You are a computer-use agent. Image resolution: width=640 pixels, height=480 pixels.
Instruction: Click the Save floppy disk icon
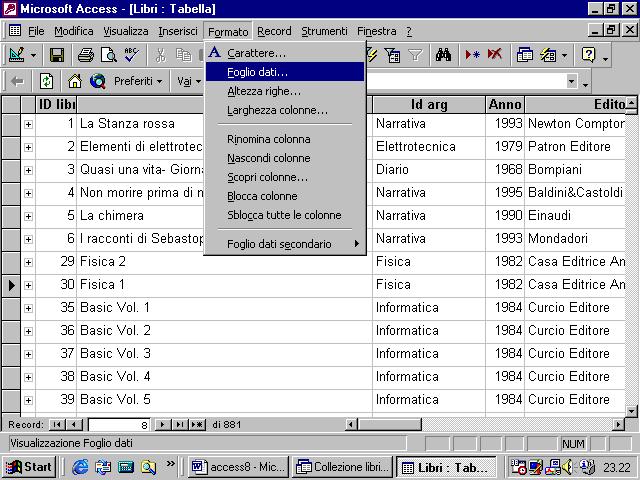point(57,55)
